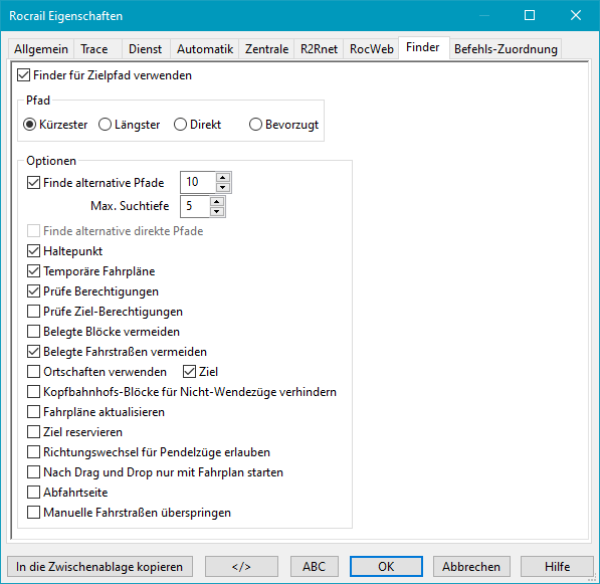Decrease Max. Suchtiefe spinner value
This screenshot has width=600, height=584.
tap(217, 211)
